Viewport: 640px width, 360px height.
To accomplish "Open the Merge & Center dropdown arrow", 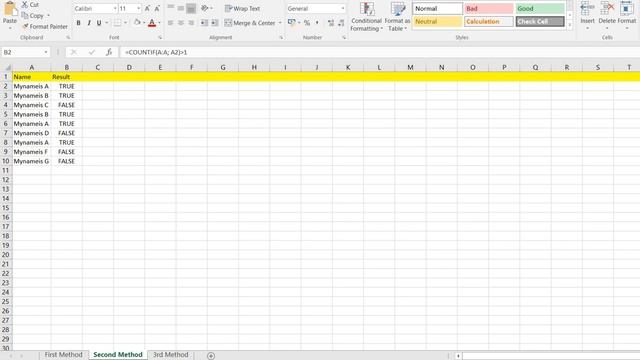I will (280, 23).
